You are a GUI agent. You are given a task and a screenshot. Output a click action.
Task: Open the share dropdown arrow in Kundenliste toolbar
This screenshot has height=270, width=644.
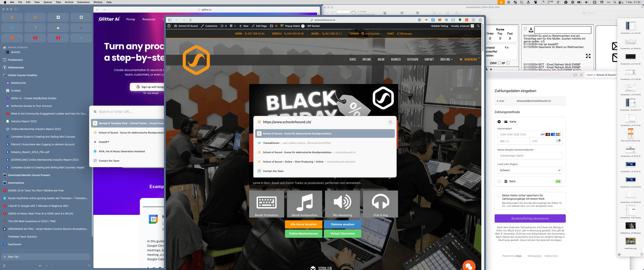(x=461, y=13)
